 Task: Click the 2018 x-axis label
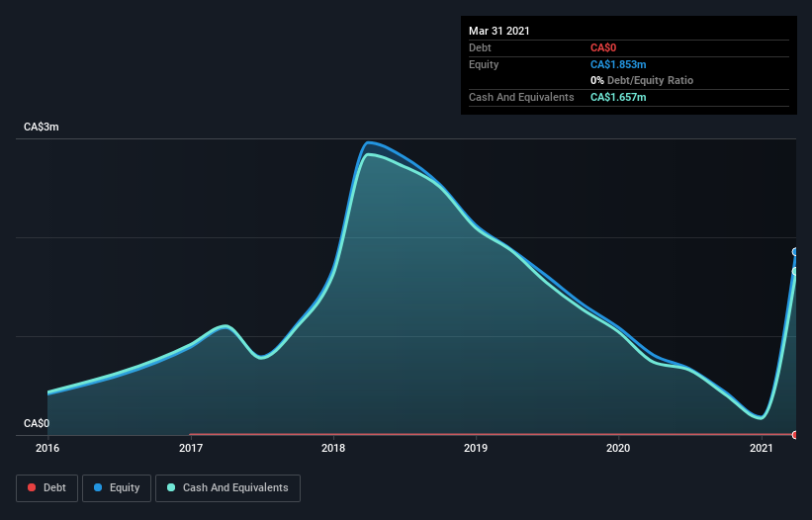pos(333,448)
